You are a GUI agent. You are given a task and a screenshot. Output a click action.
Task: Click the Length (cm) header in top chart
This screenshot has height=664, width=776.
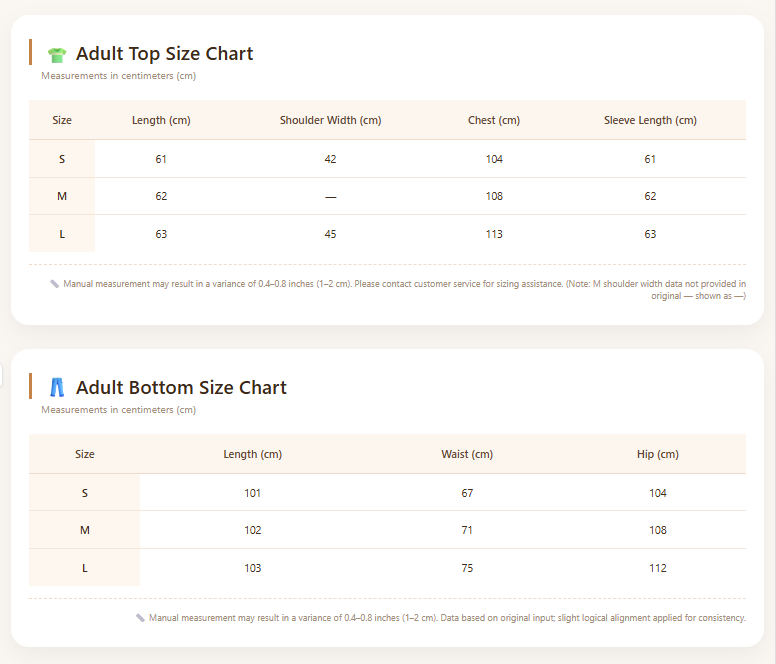(x=161, y=120)
